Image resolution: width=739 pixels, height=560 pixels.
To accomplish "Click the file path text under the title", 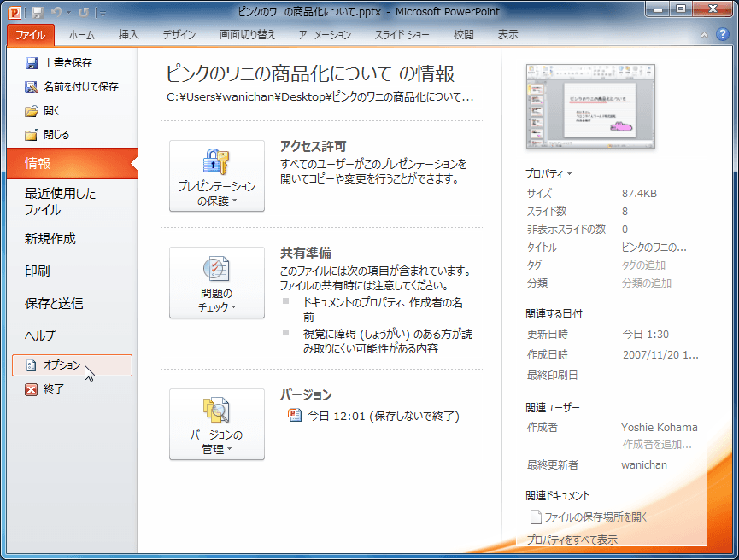I will (320, 97).
